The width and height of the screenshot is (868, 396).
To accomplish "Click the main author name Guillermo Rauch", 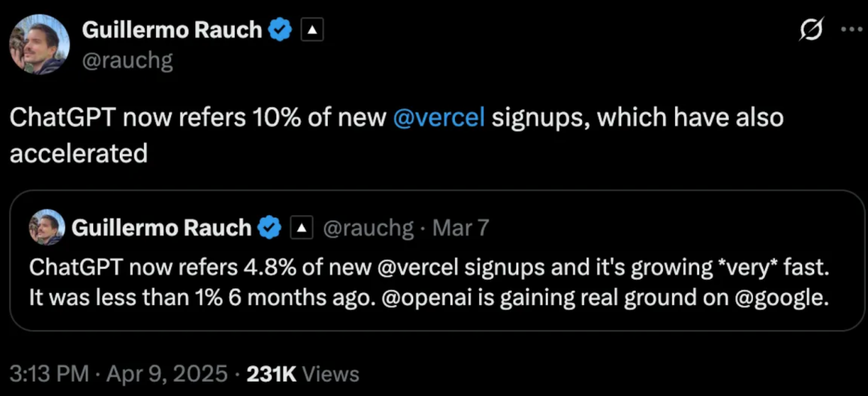I will (x=172, y=31).
